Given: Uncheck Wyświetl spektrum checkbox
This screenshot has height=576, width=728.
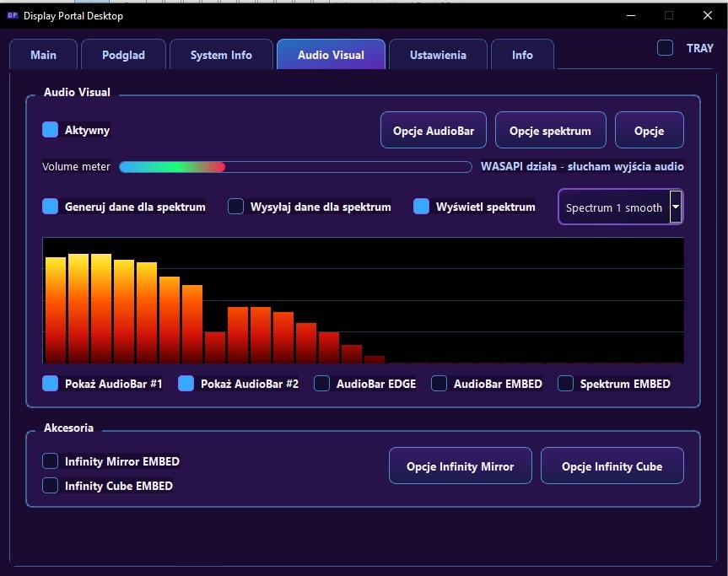Looking at the screenshot, I should [421, 207].
